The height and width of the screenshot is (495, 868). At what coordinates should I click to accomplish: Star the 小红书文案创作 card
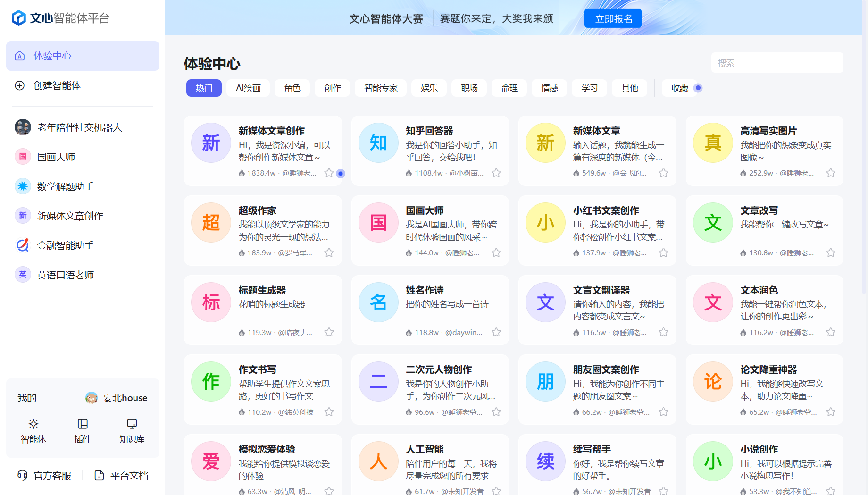[x=664, y=253]
